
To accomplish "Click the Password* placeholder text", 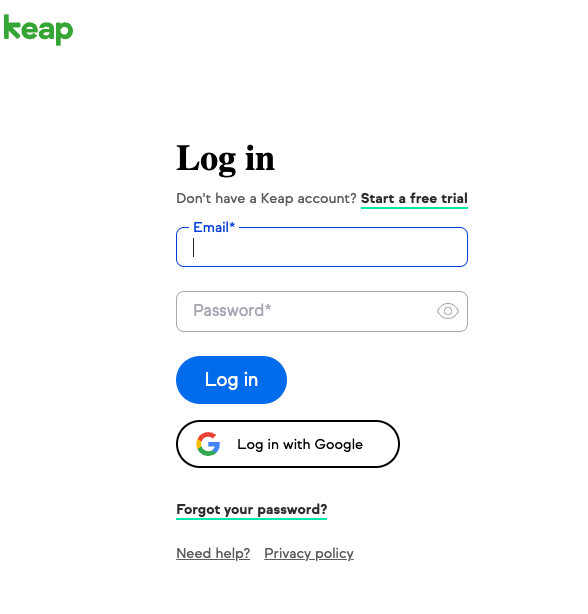I will coord(232,311).
